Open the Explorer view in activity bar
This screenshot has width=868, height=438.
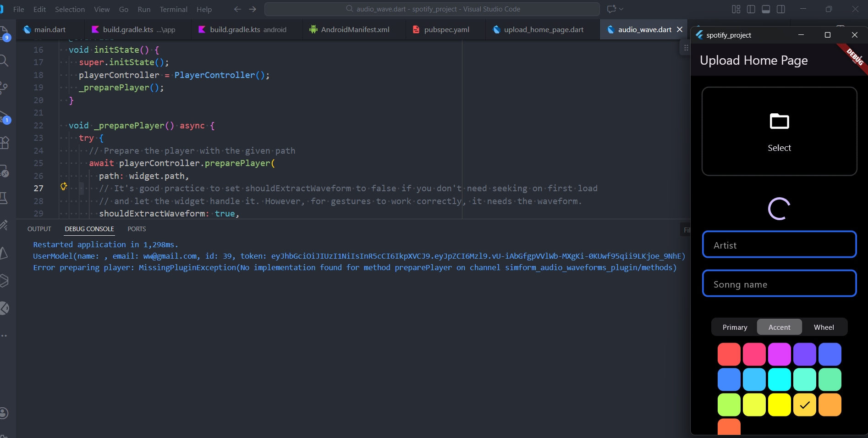point(4,33)
